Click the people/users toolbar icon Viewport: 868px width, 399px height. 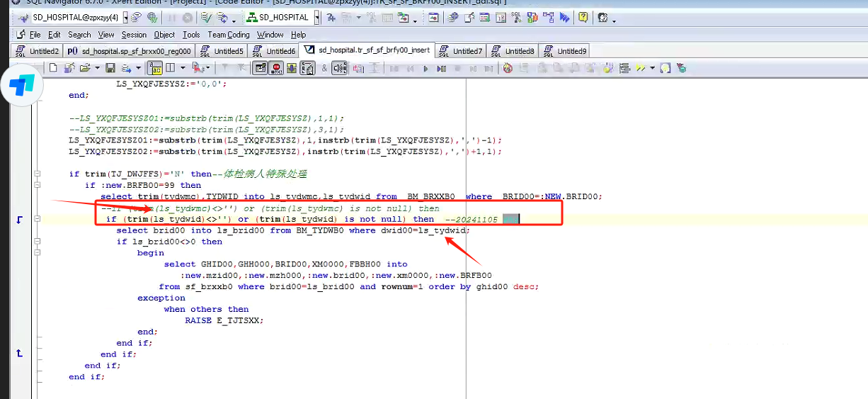[603, 17]
